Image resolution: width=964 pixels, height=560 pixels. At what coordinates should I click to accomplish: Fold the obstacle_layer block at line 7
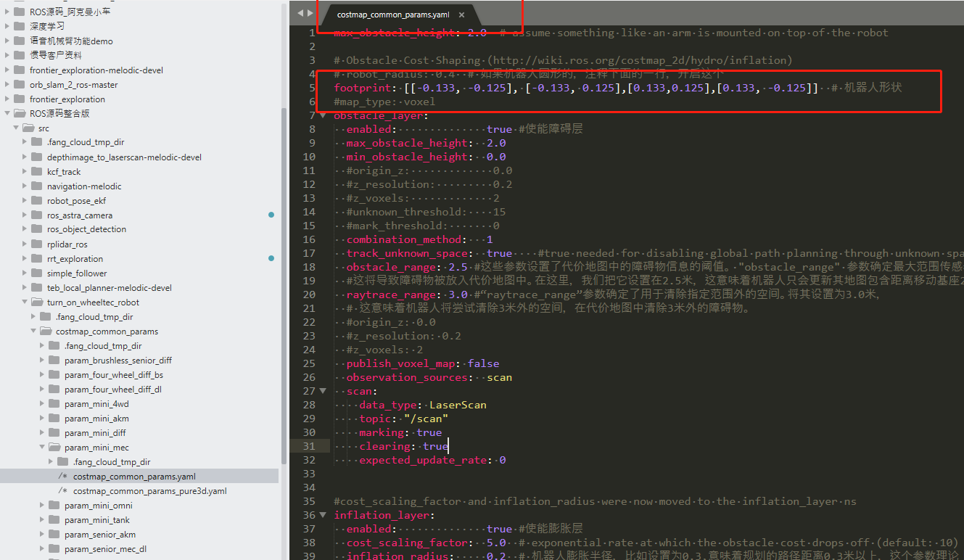coord(323,115)
